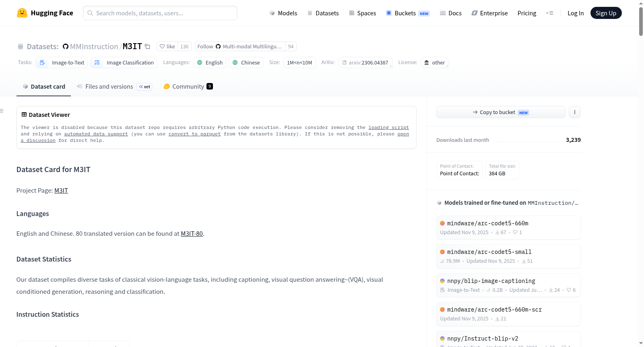644x347 pixels.
Task: Select the Chinese language tag
Action: (246, 62)
